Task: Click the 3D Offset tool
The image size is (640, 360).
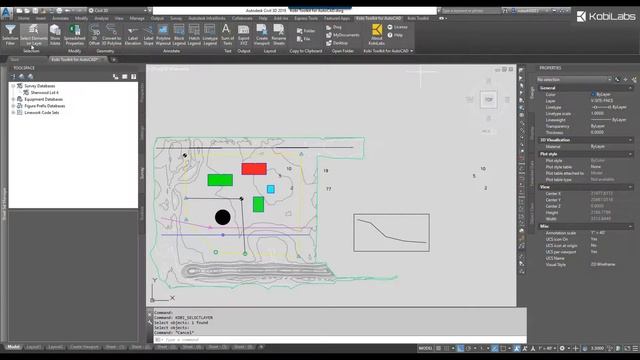Action: 94,35
